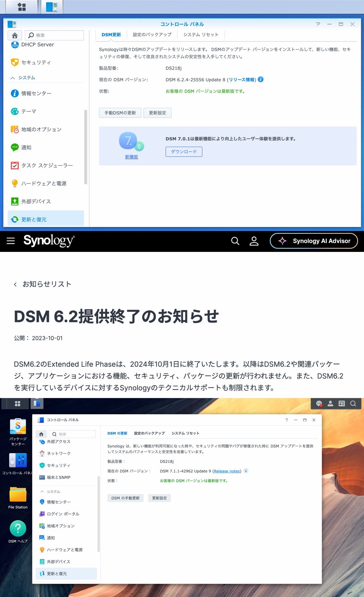
Task: Click the Synology site search magnifier icon
Action: [x=235, y=241]
